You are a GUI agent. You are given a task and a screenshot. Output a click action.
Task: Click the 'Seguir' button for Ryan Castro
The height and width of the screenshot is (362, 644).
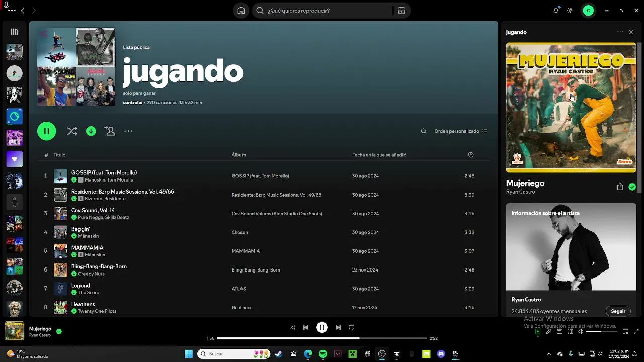pyautogui.click(x=618, y=311)
